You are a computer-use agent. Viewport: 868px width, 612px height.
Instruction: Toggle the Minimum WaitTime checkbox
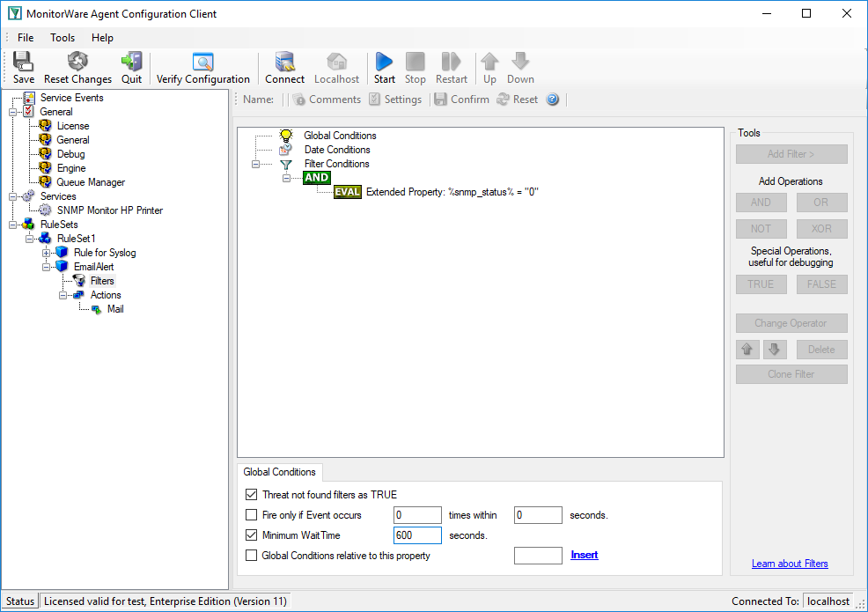tap(251, 535)
